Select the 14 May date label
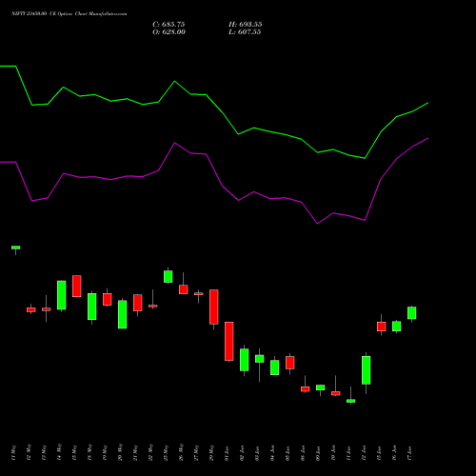 click(x=59, y=453)
